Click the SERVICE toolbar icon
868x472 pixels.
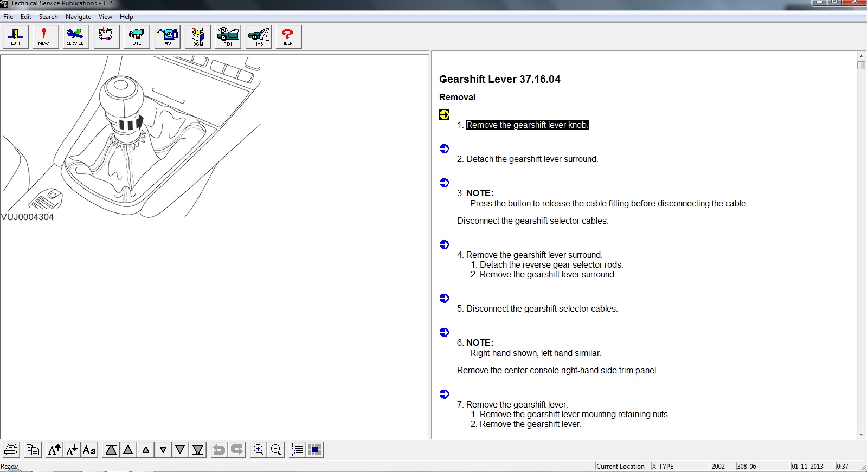click(75, 37)
